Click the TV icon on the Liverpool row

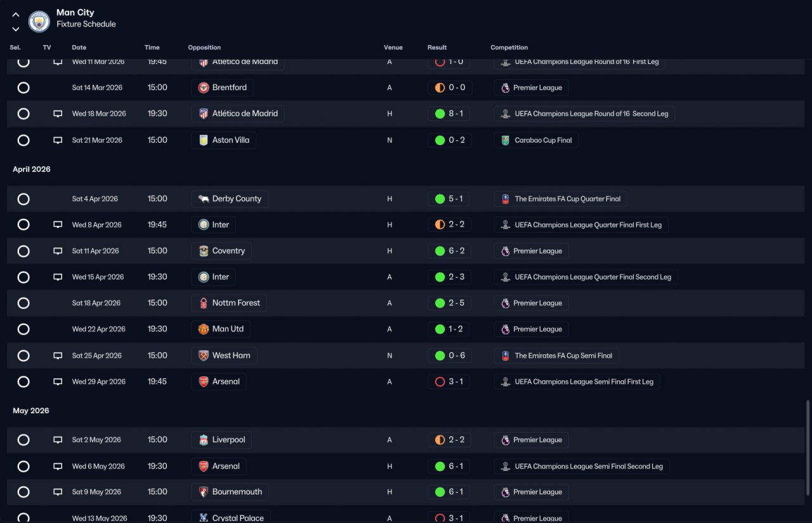58,440
